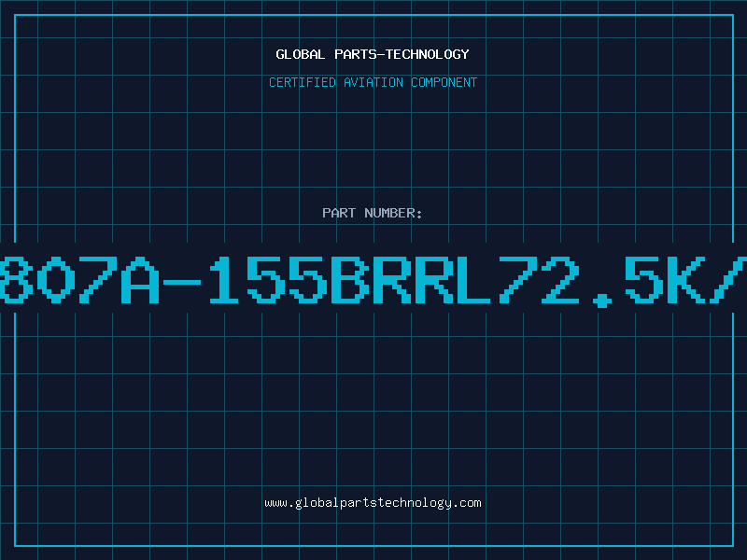
Task: Click the .com ending of the URL
Action: point(466,503)
